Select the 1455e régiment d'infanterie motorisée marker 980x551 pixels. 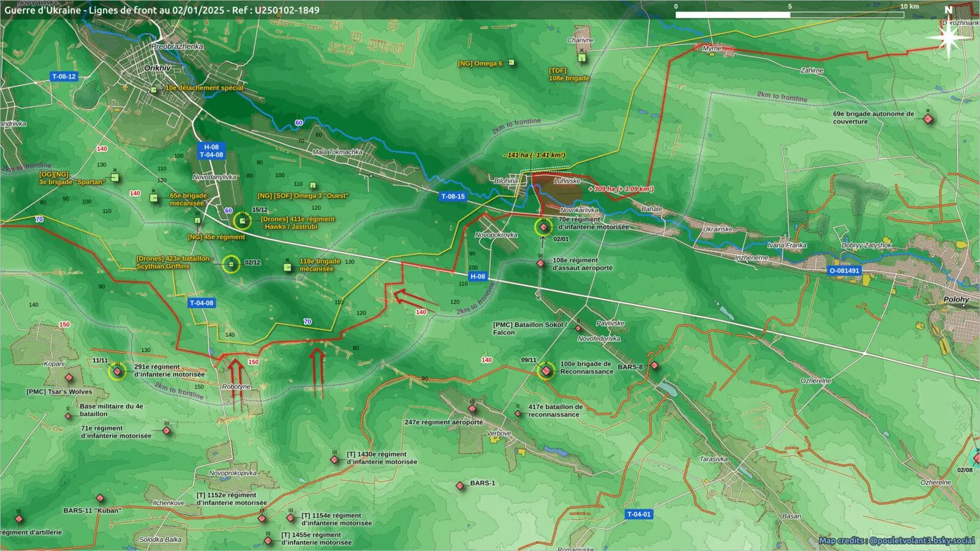pyautogui.click(x=268, y=541)
